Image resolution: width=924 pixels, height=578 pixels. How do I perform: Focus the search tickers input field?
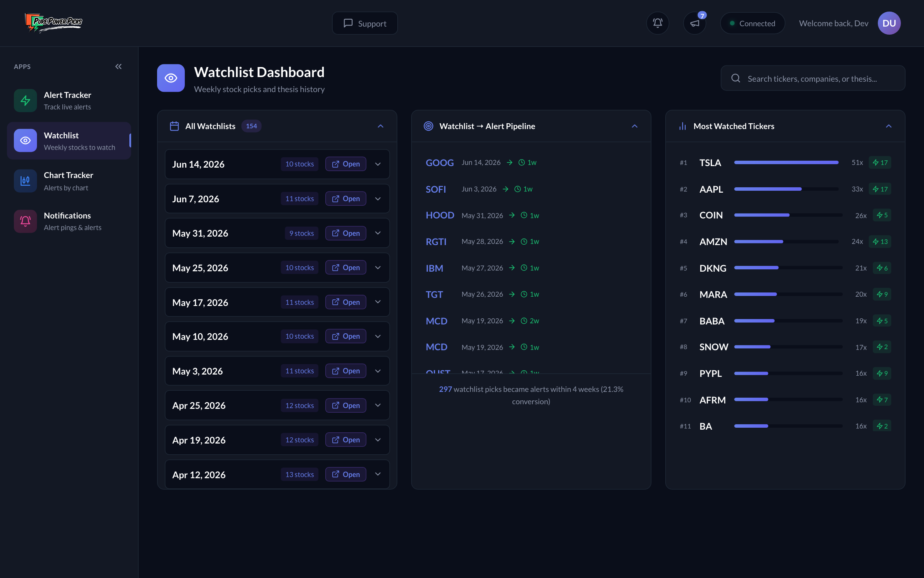tap(813, 78)
